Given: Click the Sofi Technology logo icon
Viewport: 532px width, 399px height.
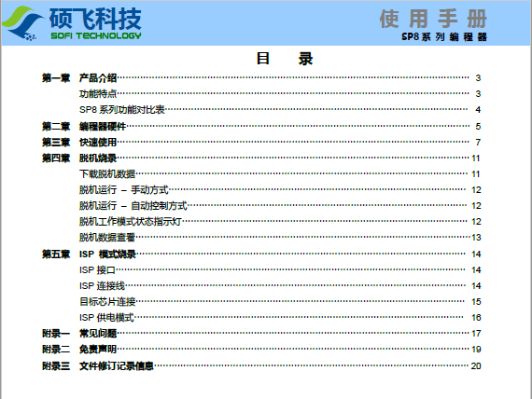Looking at the screenshot, I should tap(23, 23).
